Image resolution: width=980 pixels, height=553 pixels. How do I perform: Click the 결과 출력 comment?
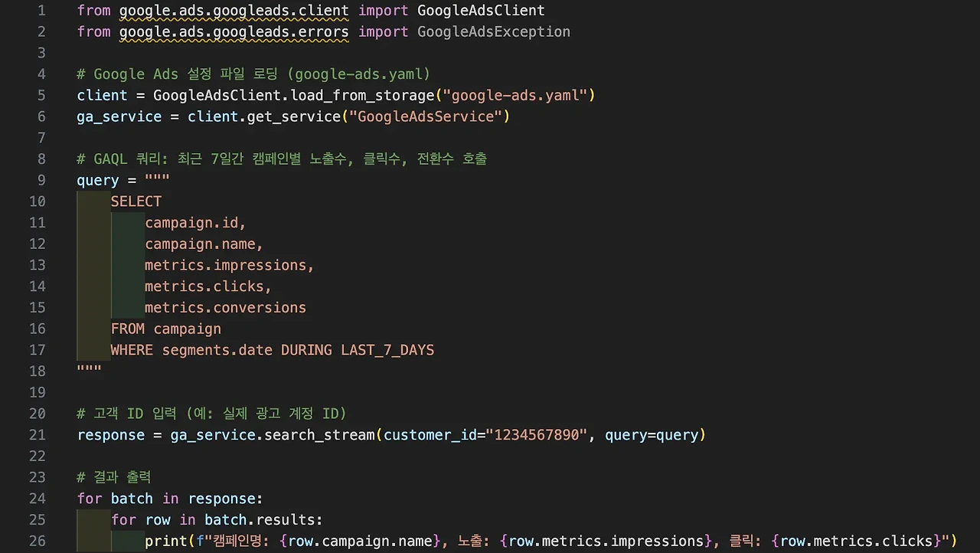pos(114,477)
